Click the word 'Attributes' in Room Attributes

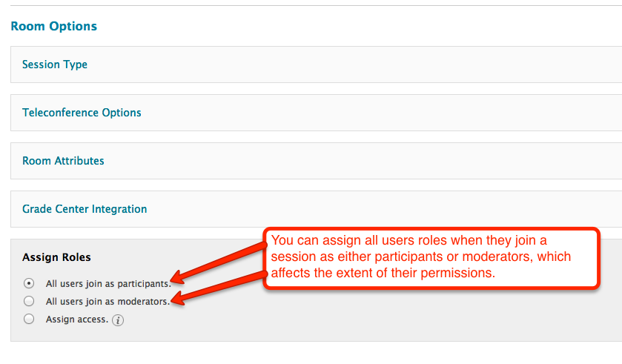pyautogui.click(x=79, y=161)
